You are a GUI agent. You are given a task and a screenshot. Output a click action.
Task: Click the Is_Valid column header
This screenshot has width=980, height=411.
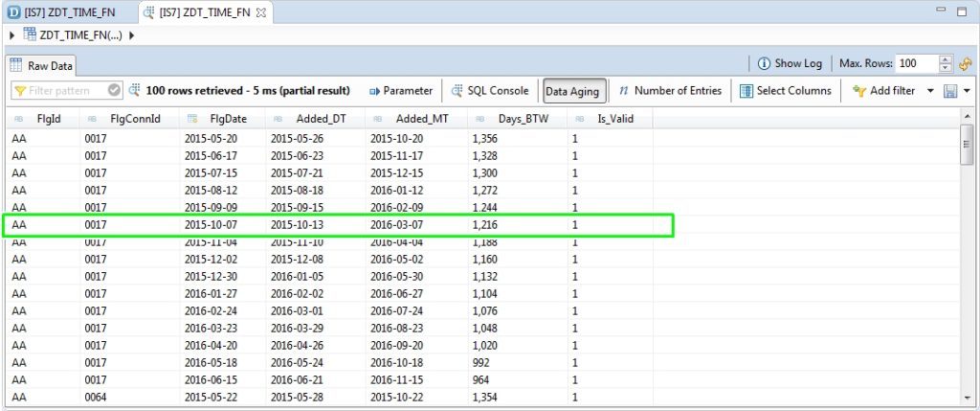click(610, 119)
